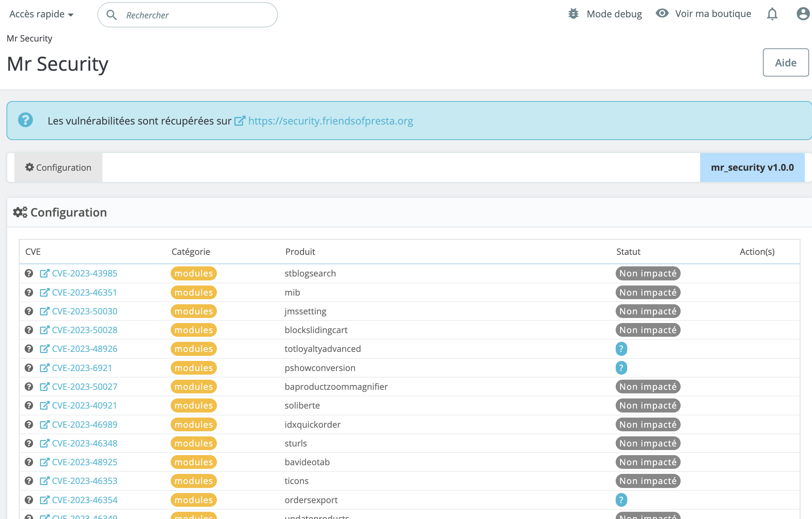This screenshot has width=812, height=519.
Task: Toggle Voir ma boutique eye icon
Action: pos(662,13)
